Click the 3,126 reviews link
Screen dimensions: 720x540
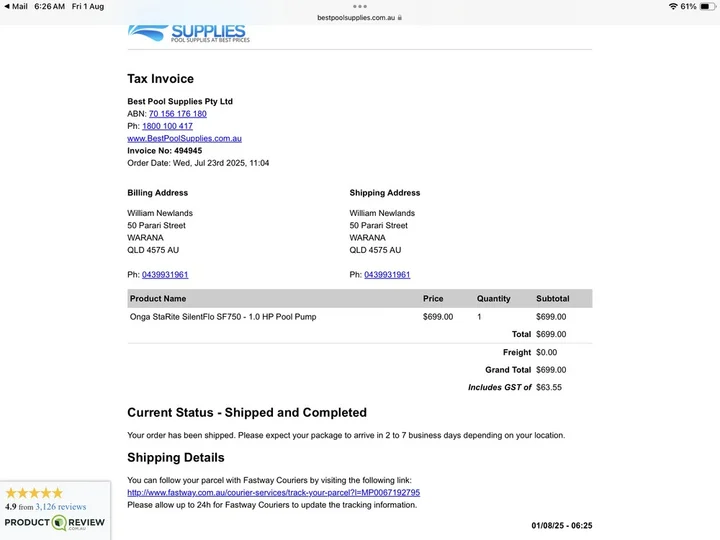[61, 507]
